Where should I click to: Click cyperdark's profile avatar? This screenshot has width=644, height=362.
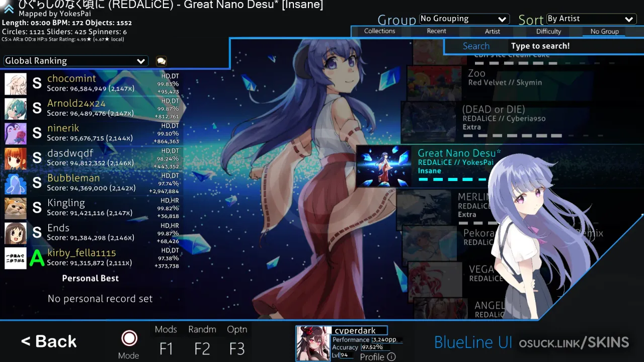(313, 343)
